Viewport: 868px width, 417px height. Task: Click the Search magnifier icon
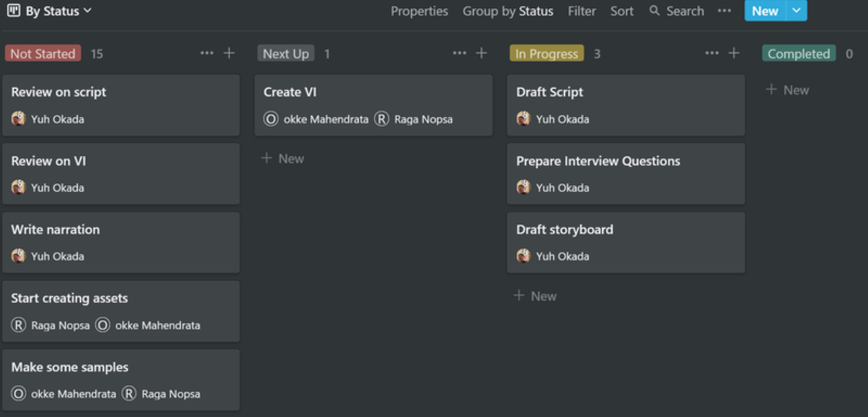(655, 11)
